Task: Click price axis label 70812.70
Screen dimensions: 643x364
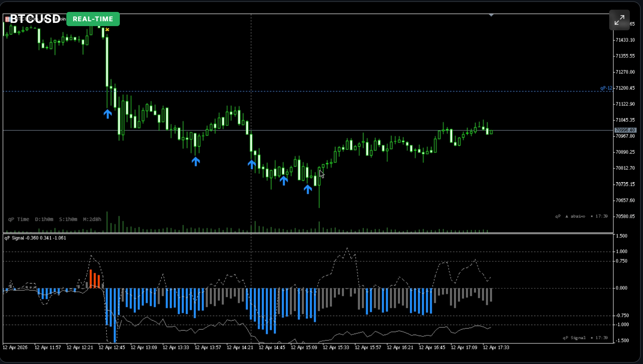Action: (625, 168)
